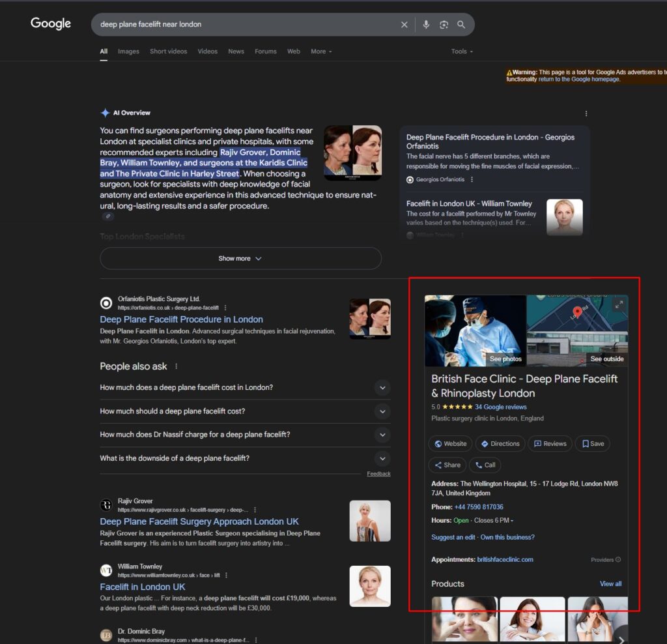Open options for William Townley result URL

pyautogui.click(x=226, y=576)
